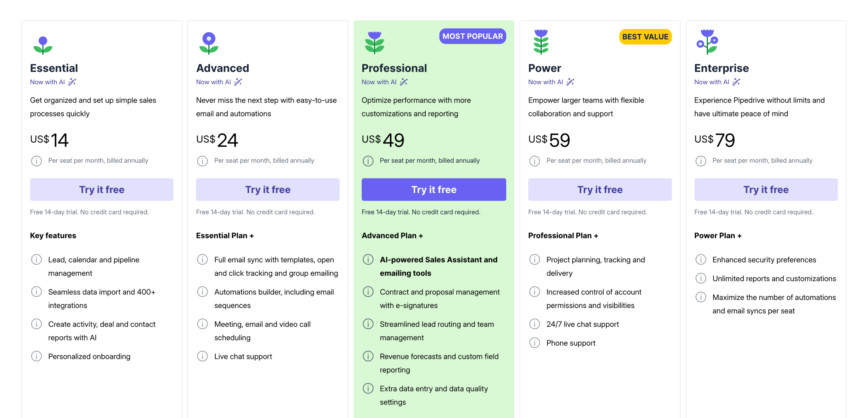Screen dimensions: 868x418
Task: Click "Try it free" on the Enterprise plan
Action: point(765,189)
